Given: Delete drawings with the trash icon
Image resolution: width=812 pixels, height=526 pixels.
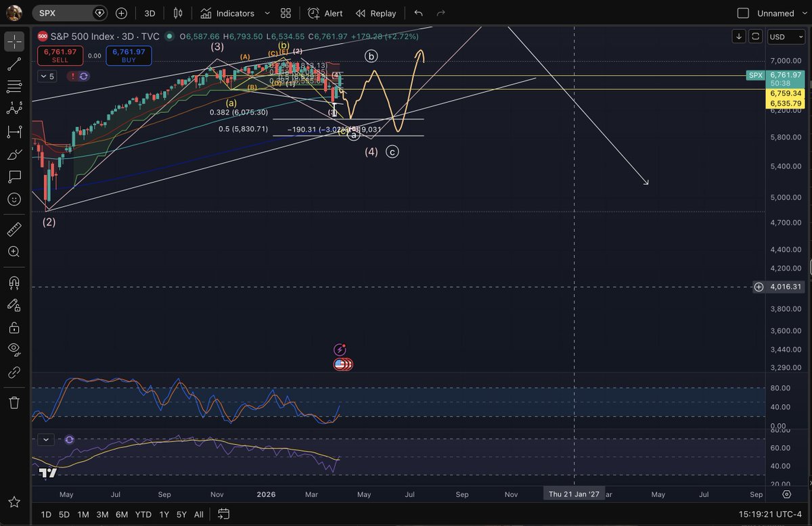Looking at the screenshot, I should [14, 402].
